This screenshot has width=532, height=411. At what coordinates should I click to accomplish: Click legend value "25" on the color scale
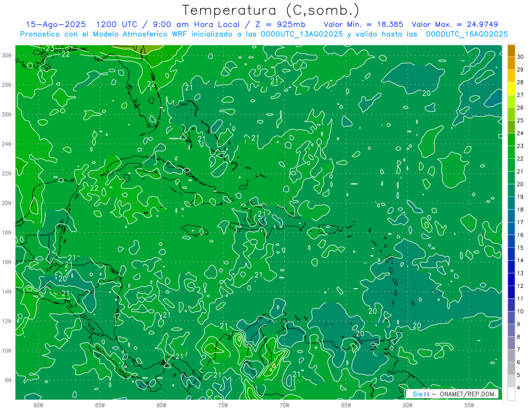520,120
